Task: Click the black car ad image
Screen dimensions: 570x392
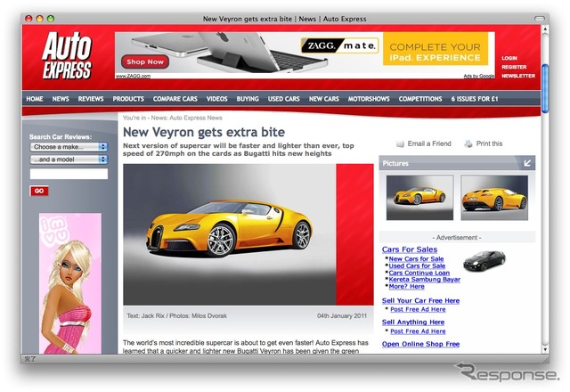Action: [x=484, y=260]
